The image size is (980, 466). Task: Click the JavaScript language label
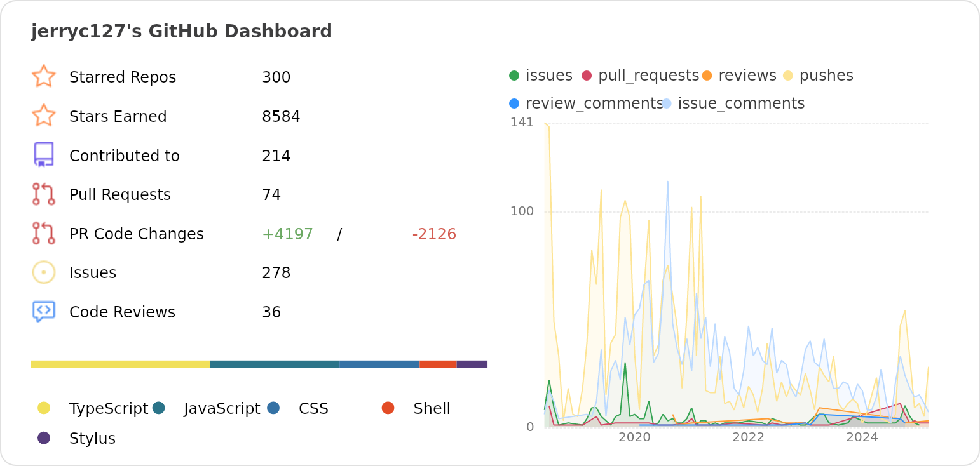pos(222,409)
